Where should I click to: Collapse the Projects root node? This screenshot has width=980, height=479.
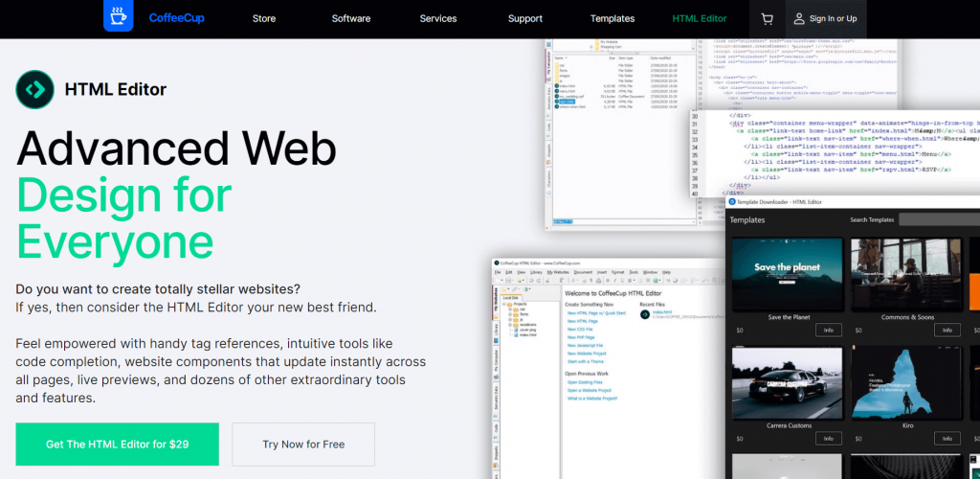pos(503,304)
